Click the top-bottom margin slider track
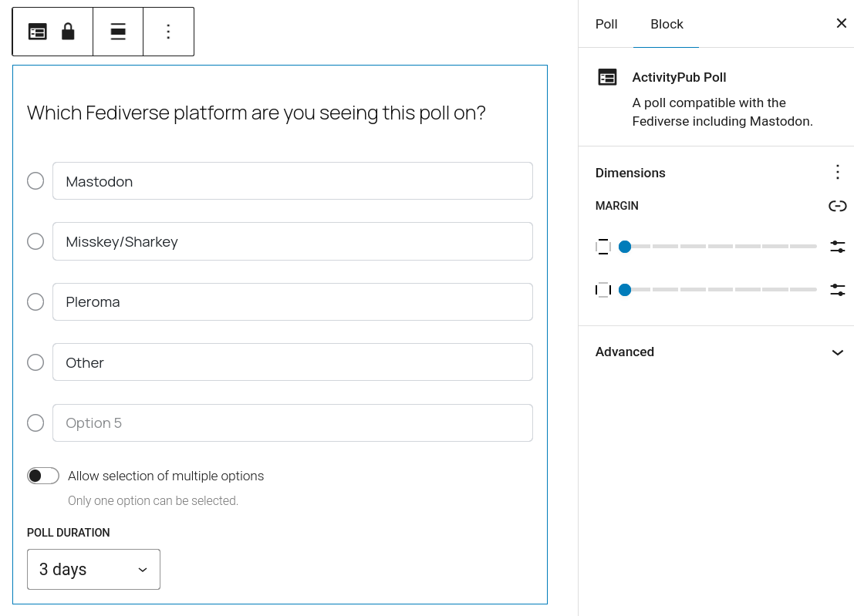 tap(718, 247)
